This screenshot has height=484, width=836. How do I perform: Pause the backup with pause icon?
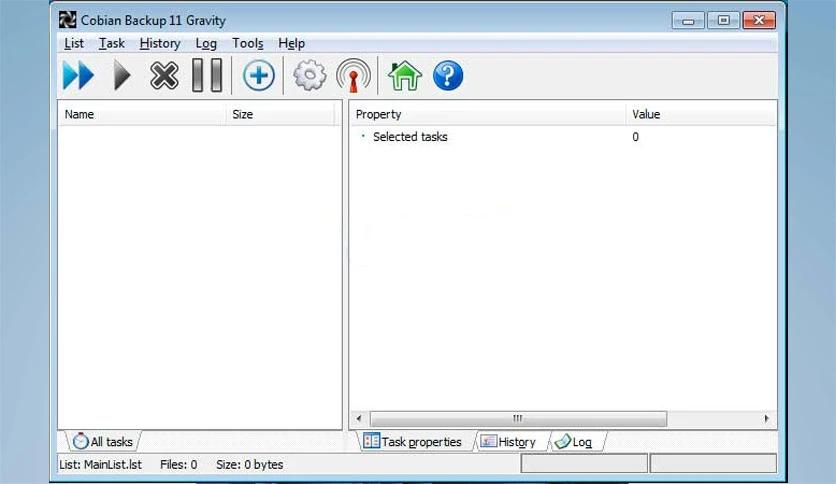207,75
